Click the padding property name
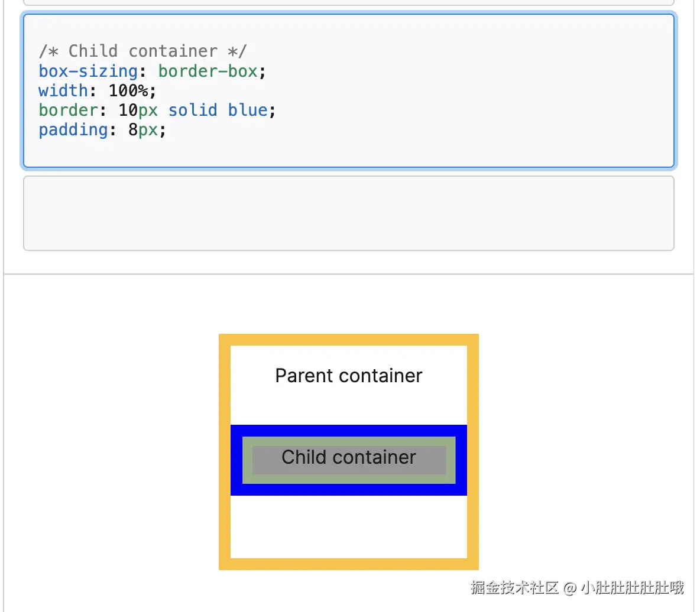Screen dimensions: 700x612 pos(73,130)
